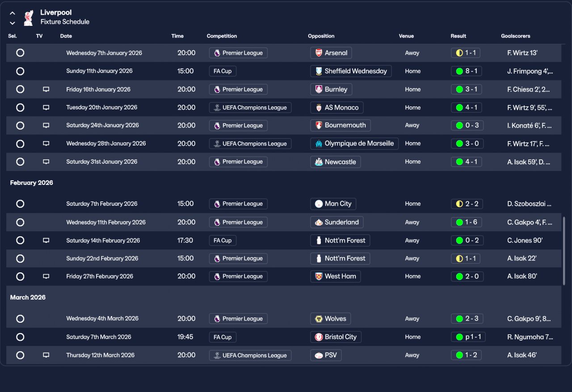Click the TV icon on the West Ham row
The width and height of the screenshot is (572, 392).
[46, 276]
